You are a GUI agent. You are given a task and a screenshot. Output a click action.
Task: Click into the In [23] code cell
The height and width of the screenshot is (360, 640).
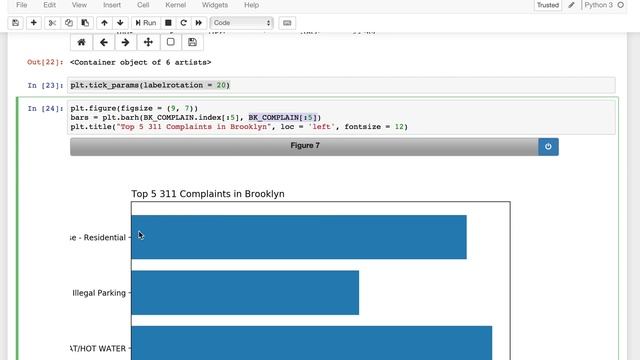click(x=341, y=85)
